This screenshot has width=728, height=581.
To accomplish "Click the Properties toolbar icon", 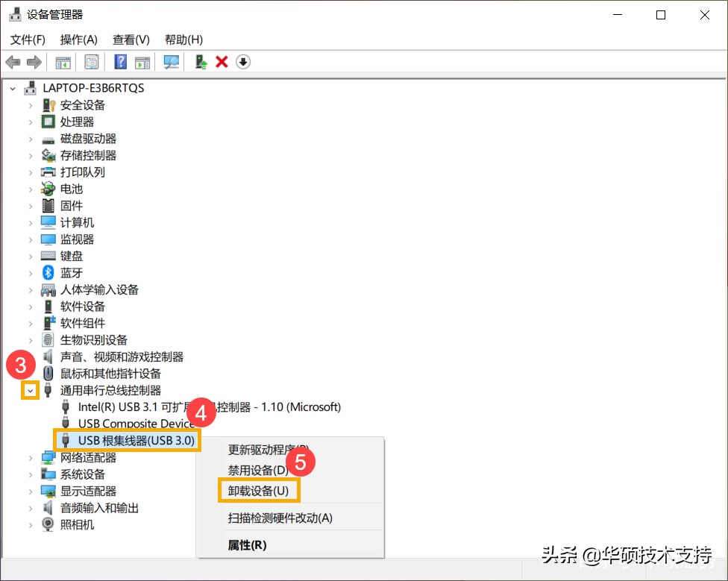I will 91,62.
